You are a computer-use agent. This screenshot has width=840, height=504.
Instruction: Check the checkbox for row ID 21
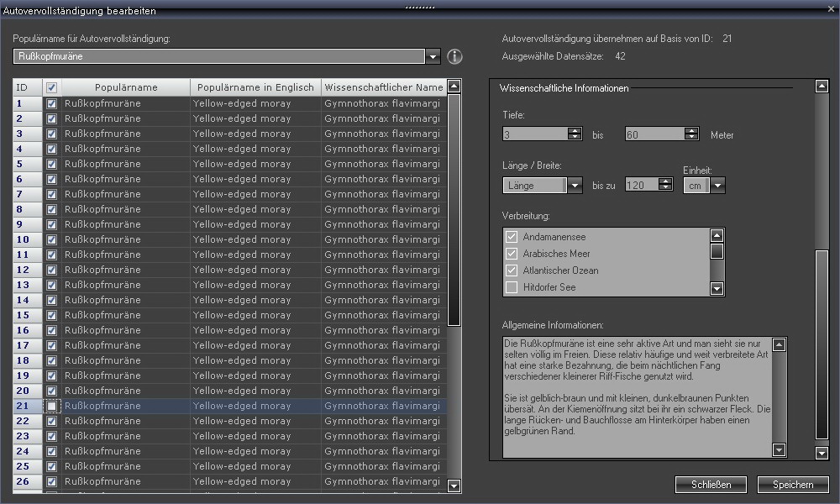pyautogui.click(x=51, y=406)
